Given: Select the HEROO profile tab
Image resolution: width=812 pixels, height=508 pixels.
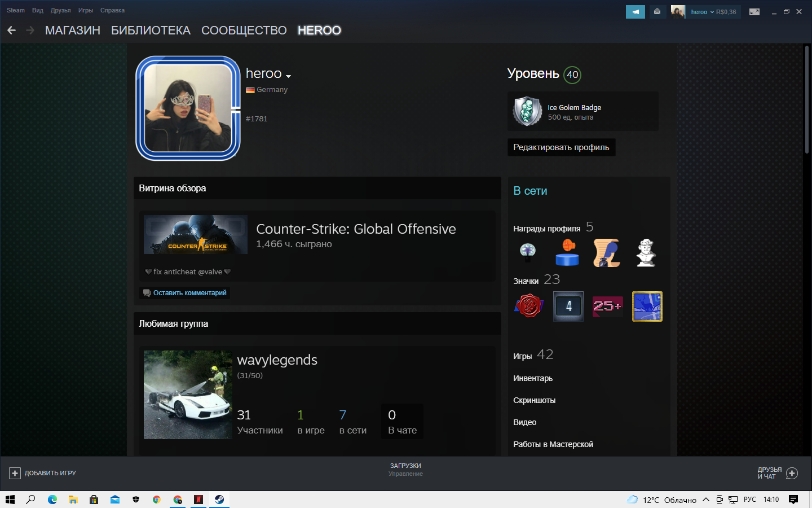Looking at the screenshot, I should (319, 30).
